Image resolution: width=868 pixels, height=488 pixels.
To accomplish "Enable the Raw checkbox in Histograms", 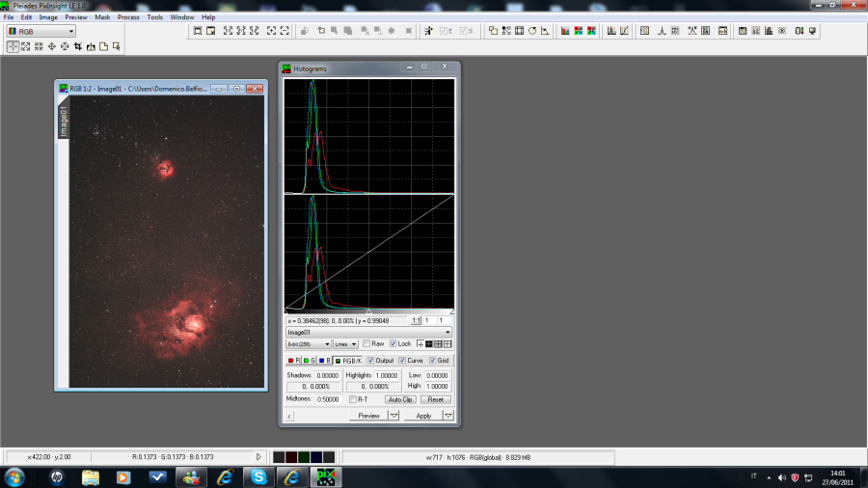I will [x=366, y=343].
